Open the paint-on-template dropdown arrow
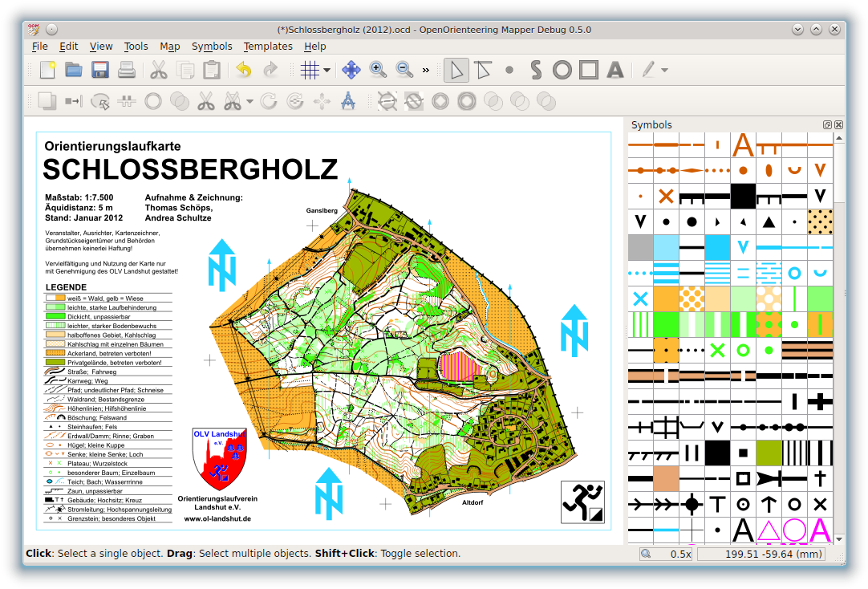This screenshot has height=589, width=868. point(664,70)
